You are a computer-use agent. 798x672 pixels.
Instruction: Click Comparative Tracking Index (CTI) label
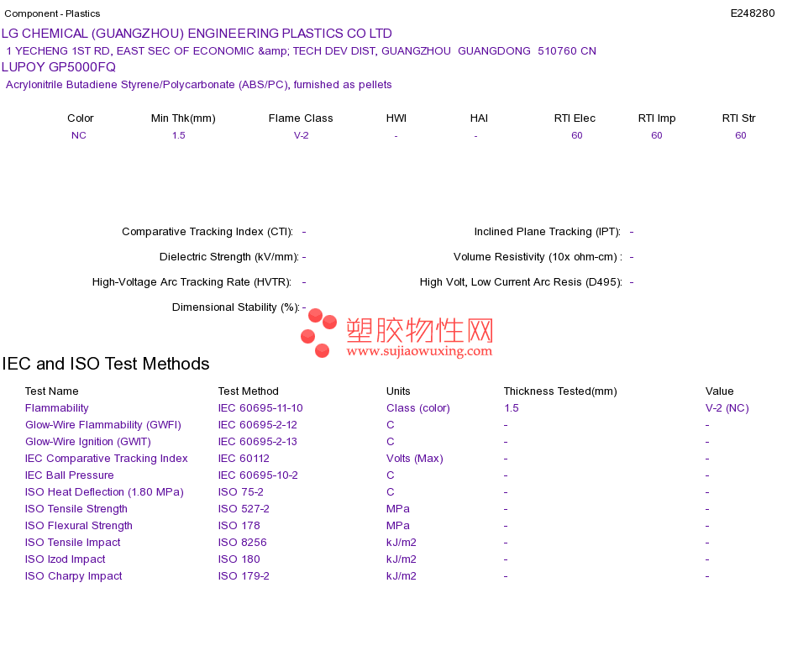tap(207, 232)
